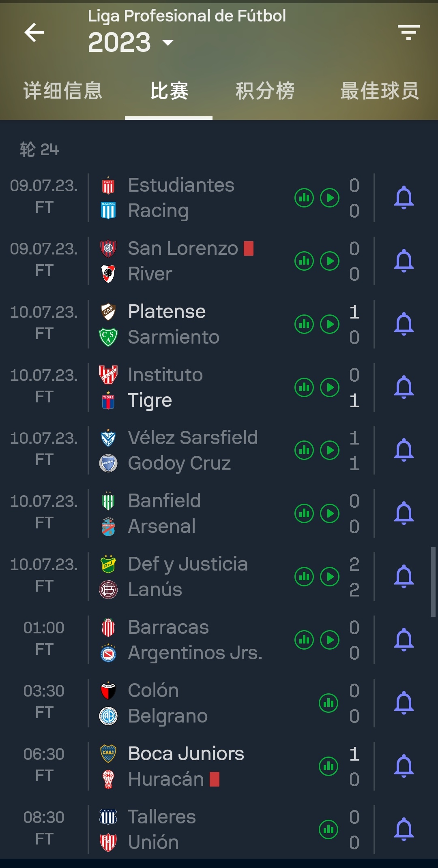
Task: Click the vertical scrollbar handle on the right
Action: pos(433,582)
